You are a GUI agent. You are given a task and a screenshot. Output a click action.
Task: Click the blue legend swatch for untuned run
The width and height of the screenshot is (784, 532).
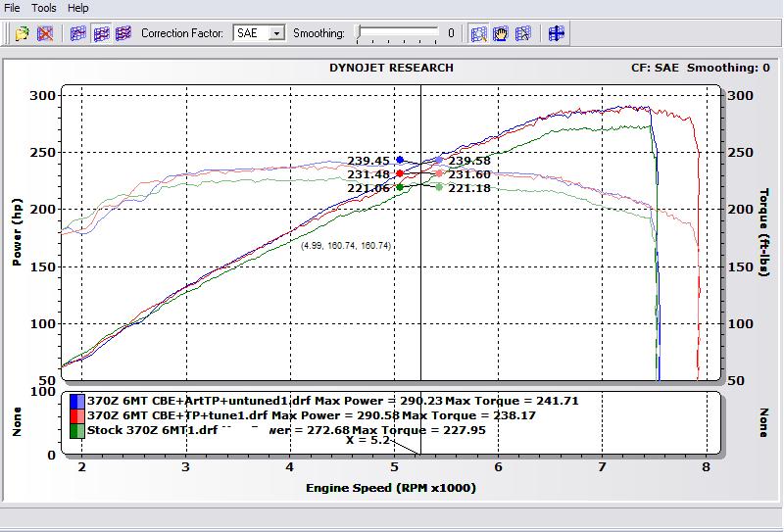tap(77, 401)
